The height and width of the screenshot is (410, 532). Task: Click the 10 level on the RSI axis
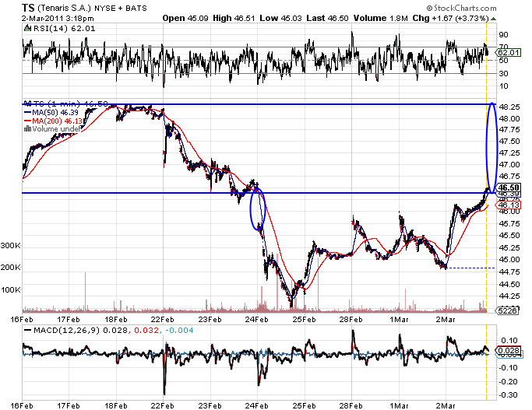pyautogui.click(x=504, y=86)
